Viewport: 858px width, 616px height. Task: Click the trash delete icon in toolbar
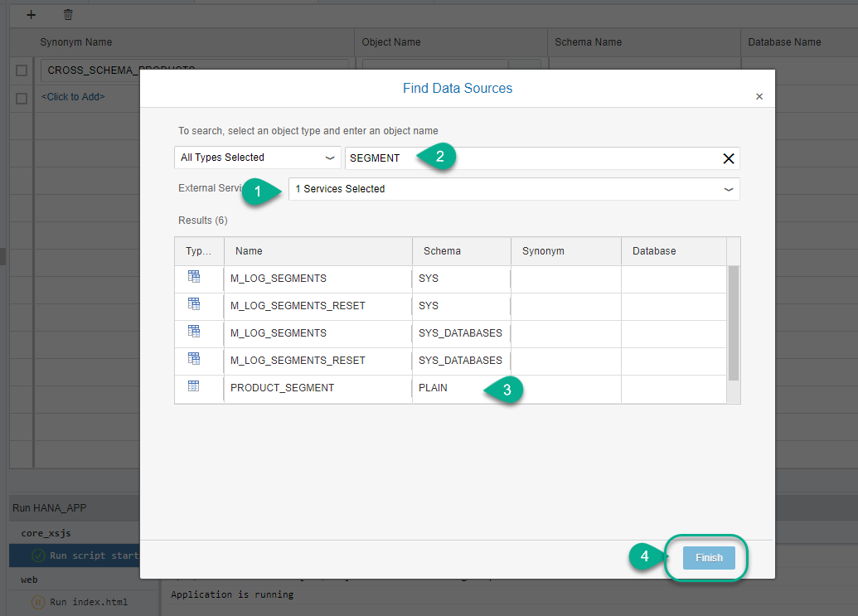pos(68,15)
